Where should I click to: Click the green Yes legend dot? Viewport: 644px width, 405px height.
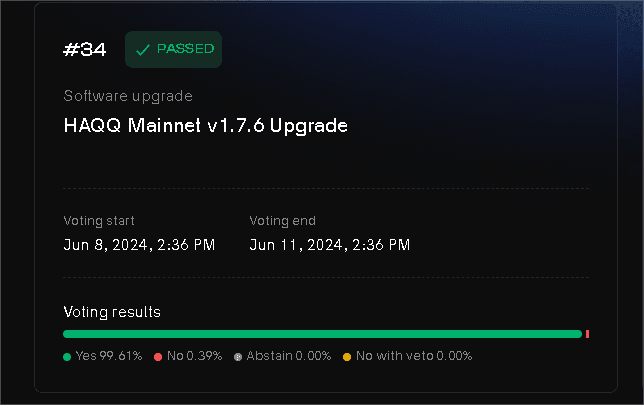coord(67,356)
